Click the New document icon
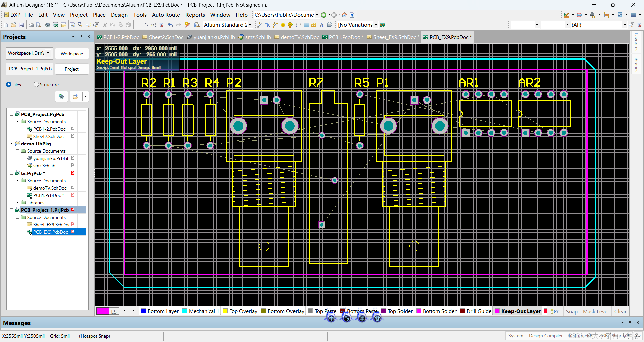Screen dimensions: 644x342 (x=6, y=25)
